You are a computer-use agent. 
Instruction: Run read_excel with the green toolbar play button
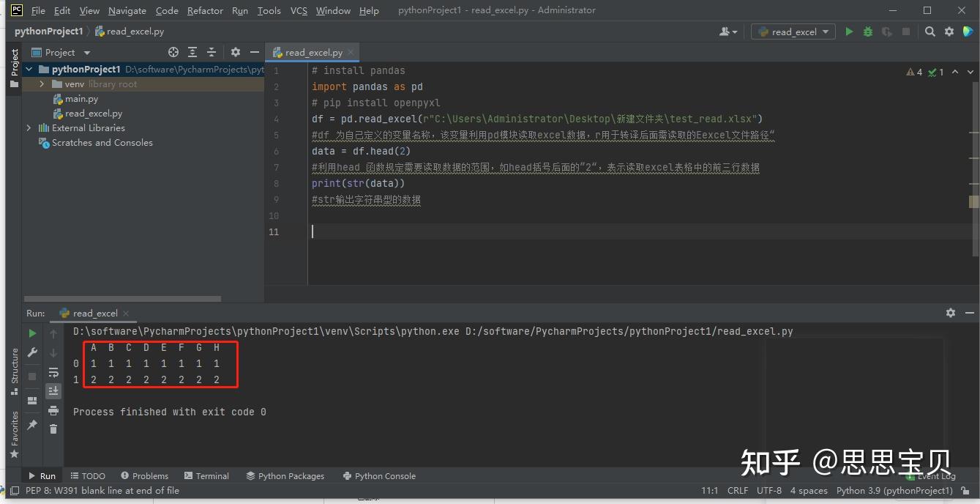(849, 31)
